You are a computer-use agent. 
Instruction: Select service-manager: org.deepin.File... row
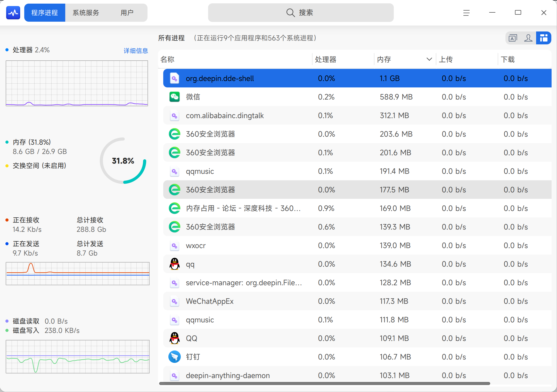357,283
